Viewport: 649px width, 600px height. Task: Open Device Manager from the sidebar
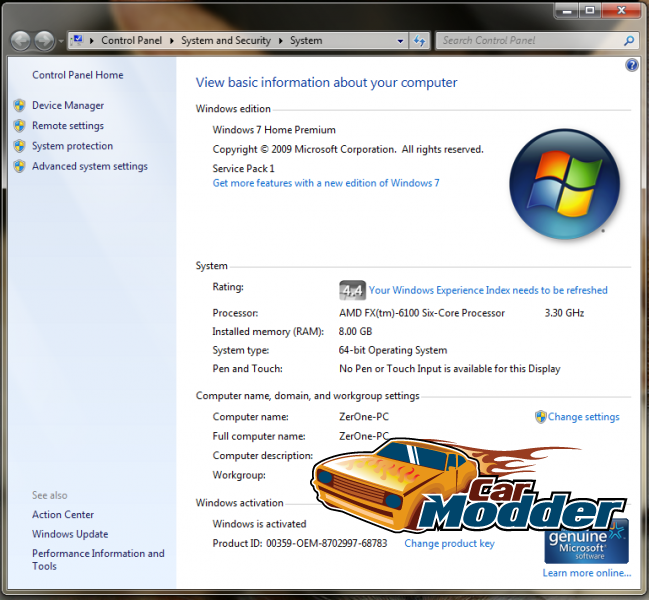click(x=68, y=106)
